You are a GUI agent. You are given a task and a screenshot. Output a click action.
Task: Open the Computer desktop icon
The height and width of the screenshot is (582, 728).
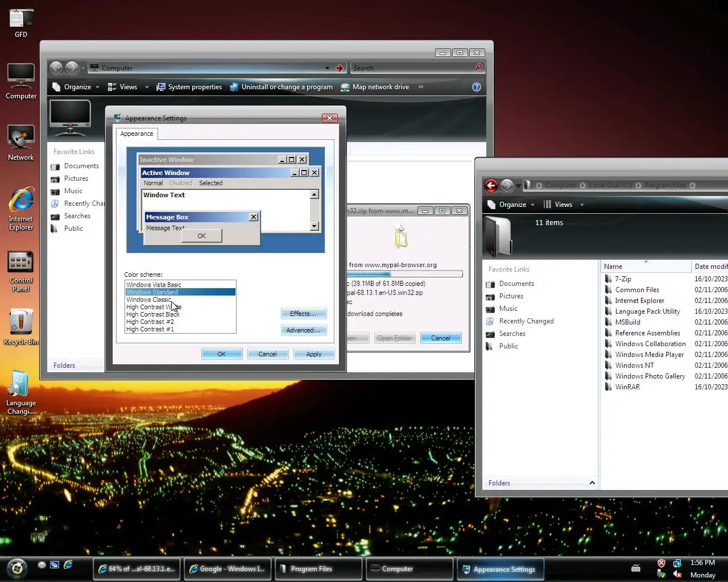pyautogui.click(x=21, y=81)
